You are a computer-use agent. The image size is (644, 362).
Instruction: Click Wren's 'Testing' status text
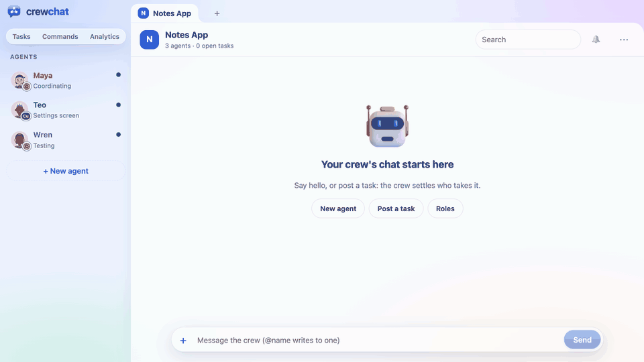click(44, 145)
